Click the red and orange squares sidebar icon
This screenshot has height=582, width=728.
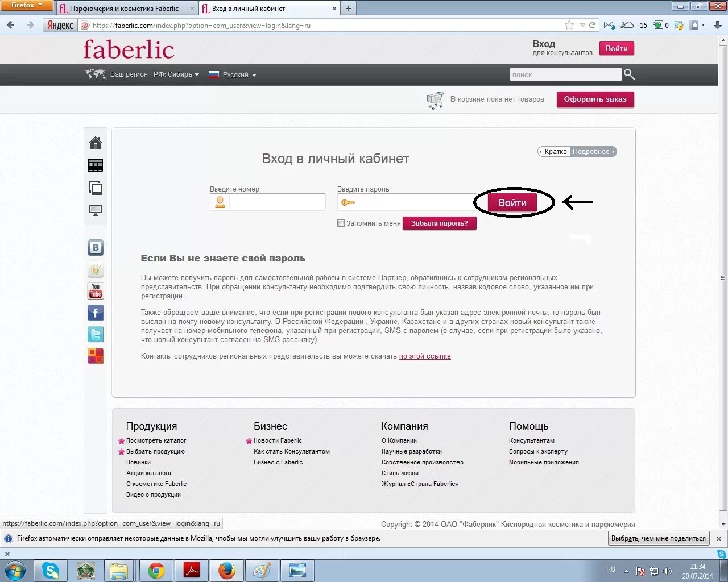click(x=96, y=356)
